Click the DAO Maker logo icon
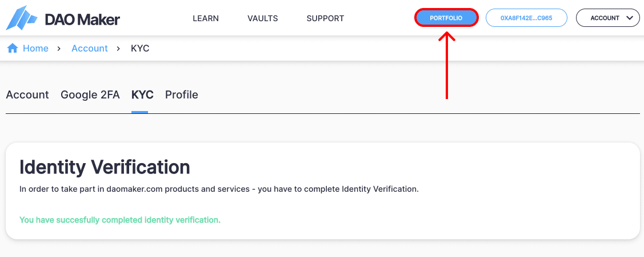Screen dimensions: 644x257 pos(22,18)
